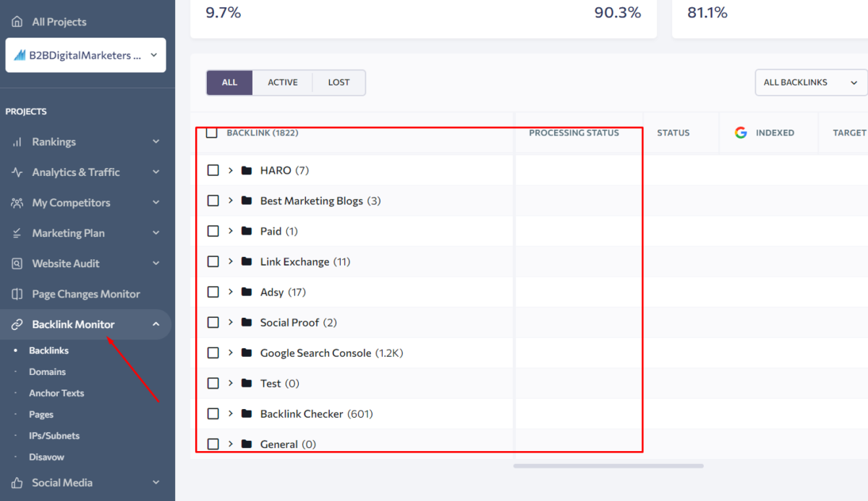The width and height of the screenshot is (868, 501).
Task: Click the My Competitors people icon
Action: 17,202
